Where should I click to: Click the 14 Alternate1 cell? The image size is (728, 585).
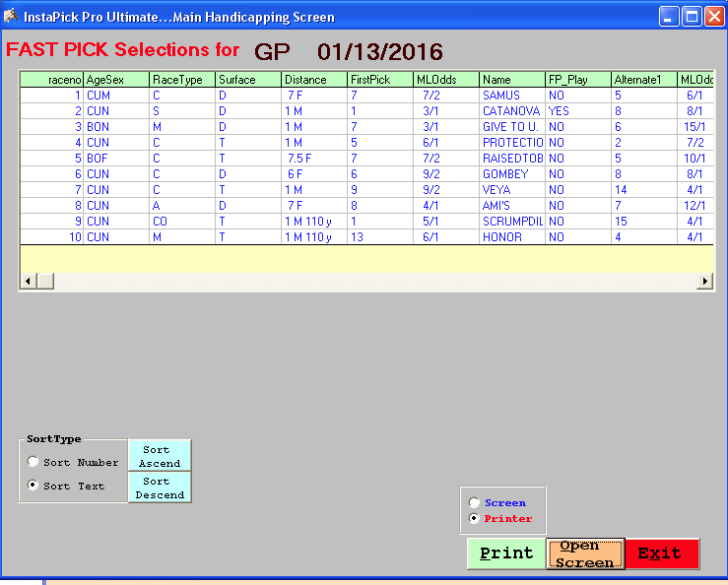[644, 190]
